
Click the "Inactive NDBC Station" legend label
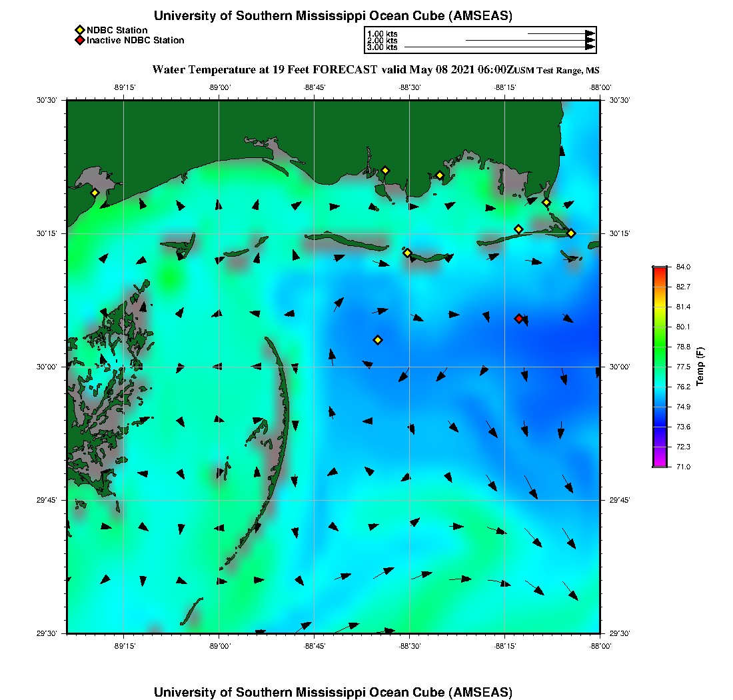(135, 40)
